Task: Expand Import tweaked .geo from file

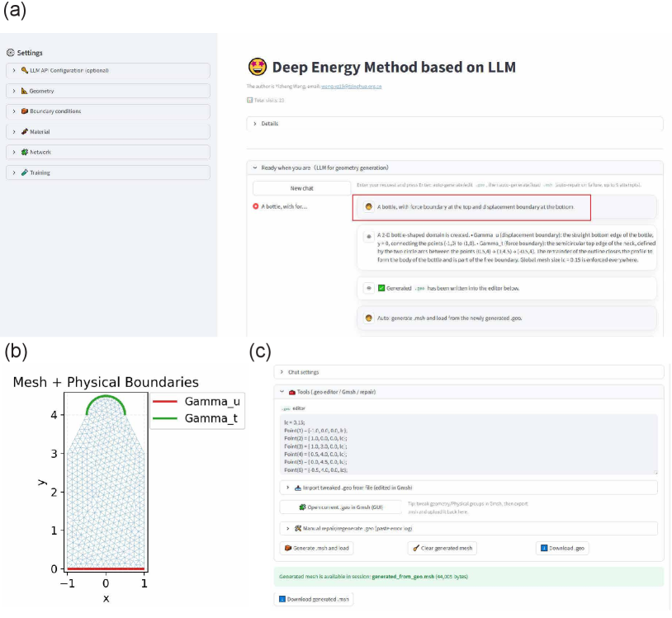Action: (x=469, y=488)
